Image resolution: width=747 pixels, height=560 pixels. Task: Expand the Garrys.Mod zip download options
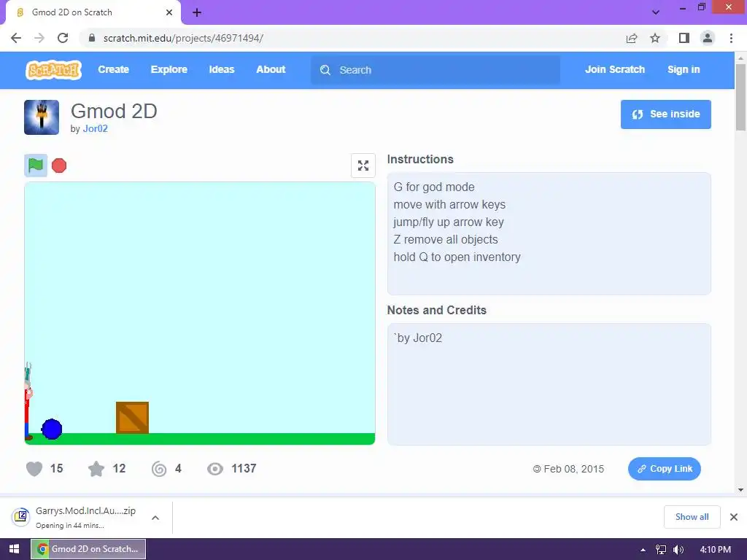(x=155, y=518)
